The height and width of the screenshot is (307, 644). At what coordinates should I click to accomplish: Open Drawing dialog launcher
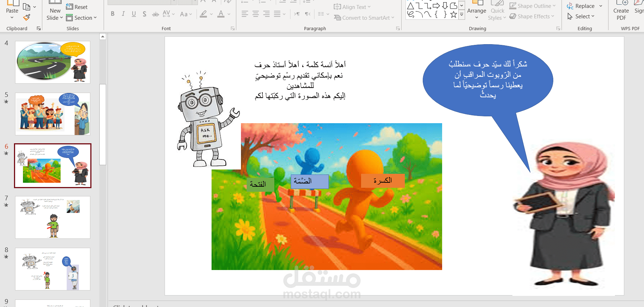coord(558,28)
